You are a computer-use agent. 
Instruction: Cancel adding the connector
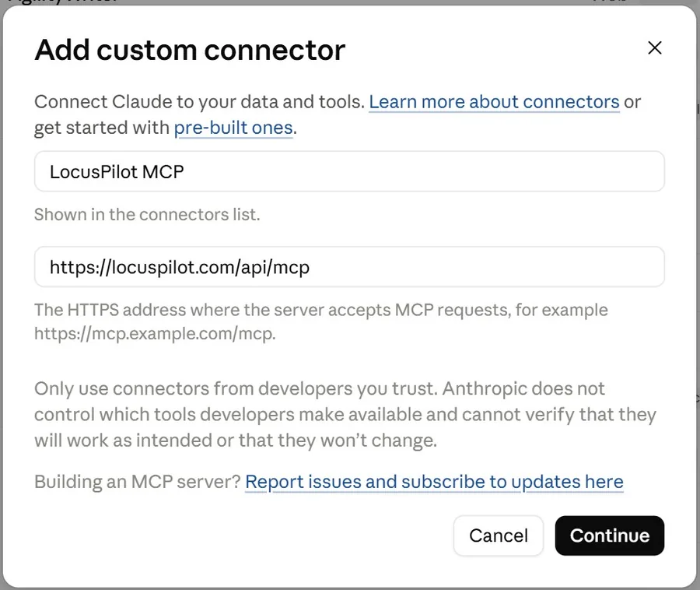click(499, 536)
